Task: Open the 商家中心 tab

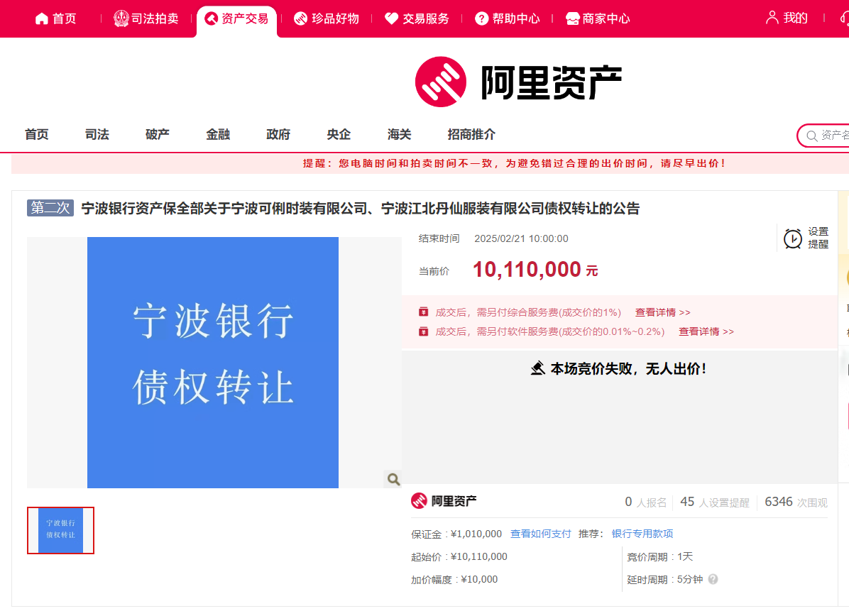Action: pos(598,18)
